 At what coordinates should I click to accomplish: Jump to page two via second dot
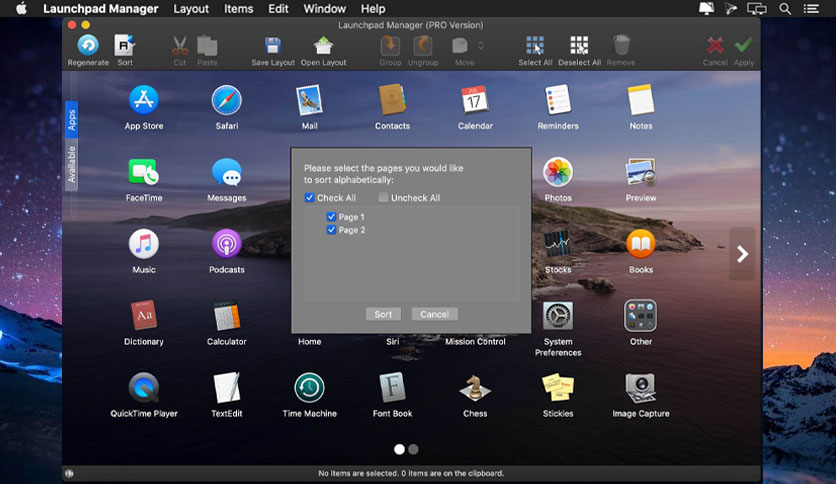[413, 449]
